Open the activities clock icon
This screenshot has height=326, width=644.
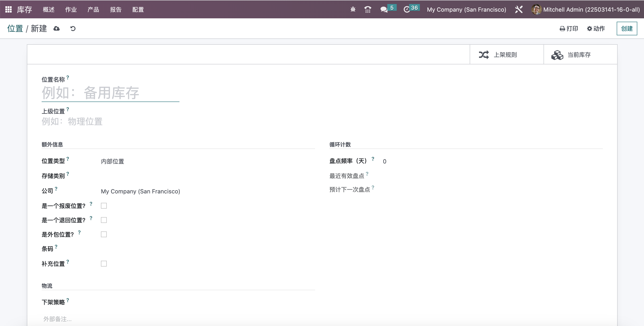pyautogui.click(x=407, y=9)
